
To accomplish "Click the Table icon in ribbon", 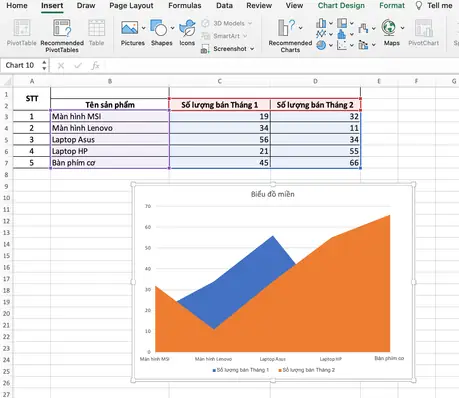I will tap(96, 28).
